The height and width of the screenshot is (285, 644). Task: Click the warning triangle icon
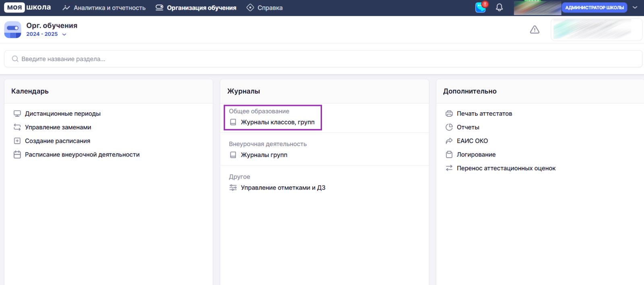click(535, 30)
